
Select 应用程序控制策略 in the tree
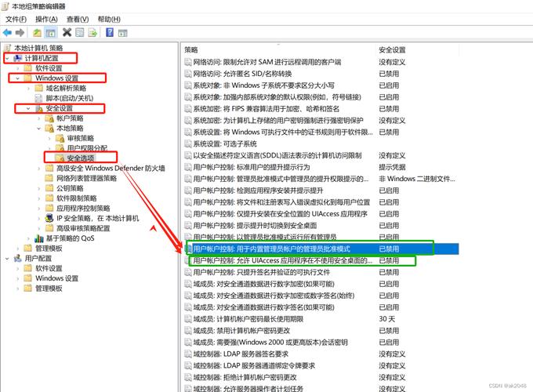83,209
